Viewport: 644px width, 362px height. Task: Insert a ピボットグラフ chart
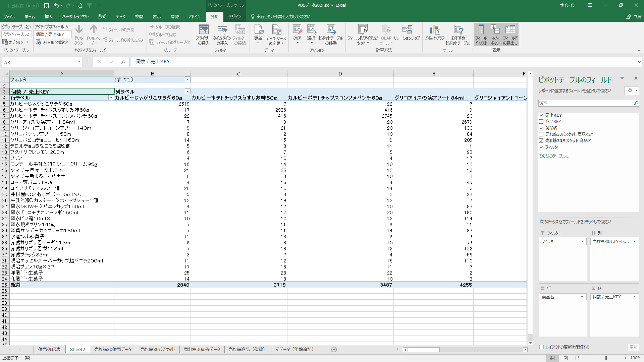(434, 33)
